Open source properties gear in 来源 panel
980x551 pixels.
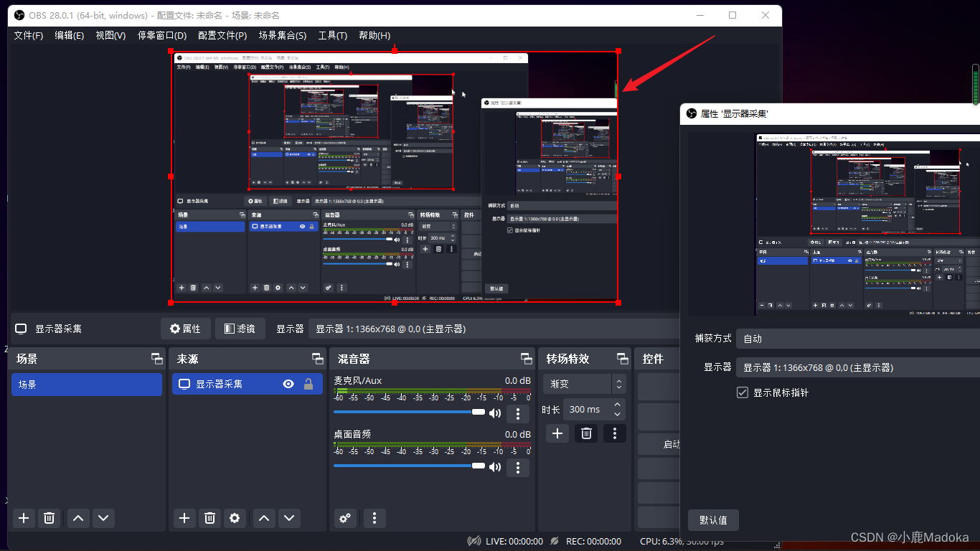point(235,518)
